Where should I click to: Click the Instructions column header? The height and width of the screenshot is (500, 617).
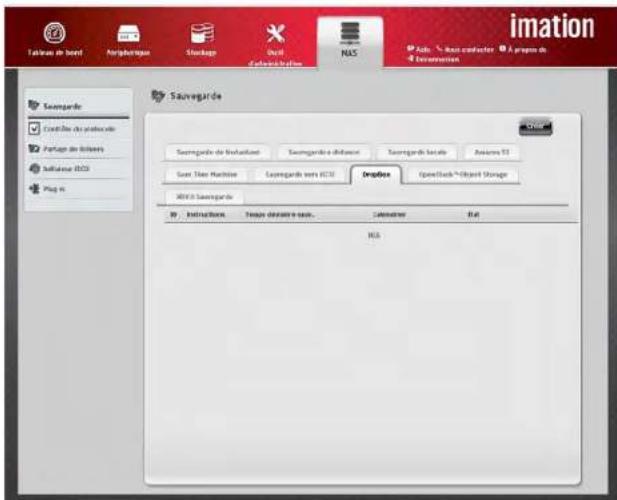(206, 214)
